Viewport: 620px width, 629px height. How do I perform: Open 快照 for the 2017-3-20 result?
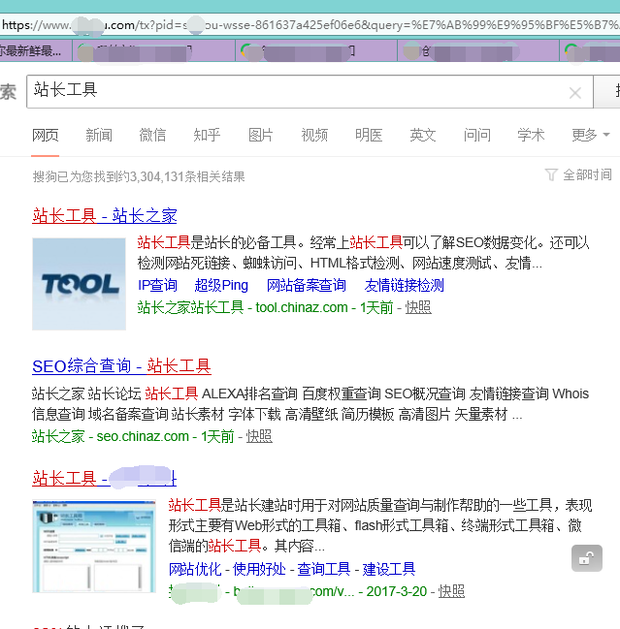451,591
